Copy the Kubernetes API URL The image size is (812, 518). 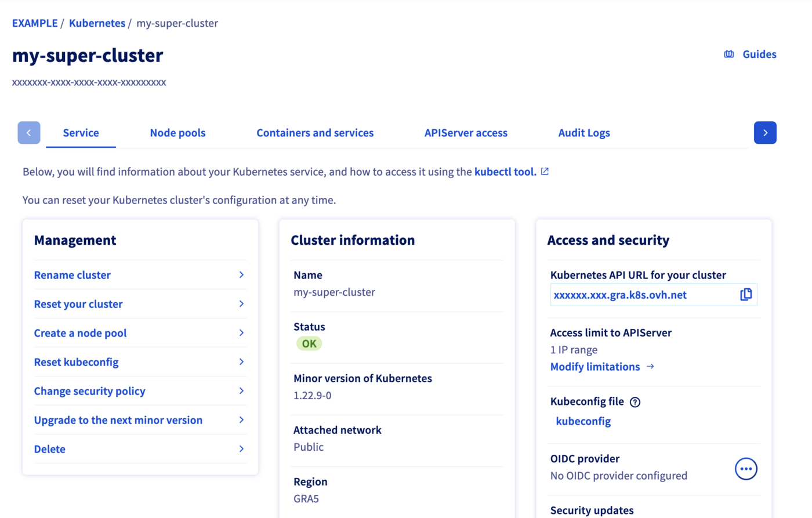coord(746,294)
